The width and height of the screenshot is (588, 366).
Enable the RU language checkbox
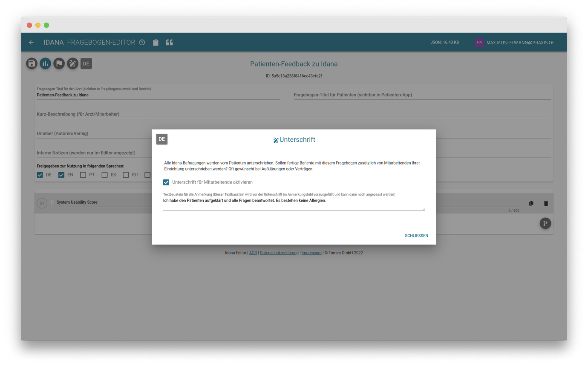(126, 175)
